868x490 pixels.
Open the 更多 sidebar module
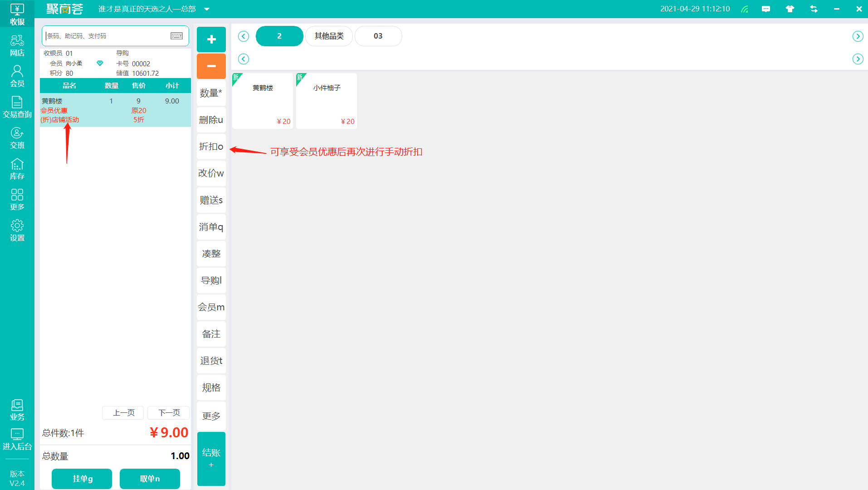[17, 200]
